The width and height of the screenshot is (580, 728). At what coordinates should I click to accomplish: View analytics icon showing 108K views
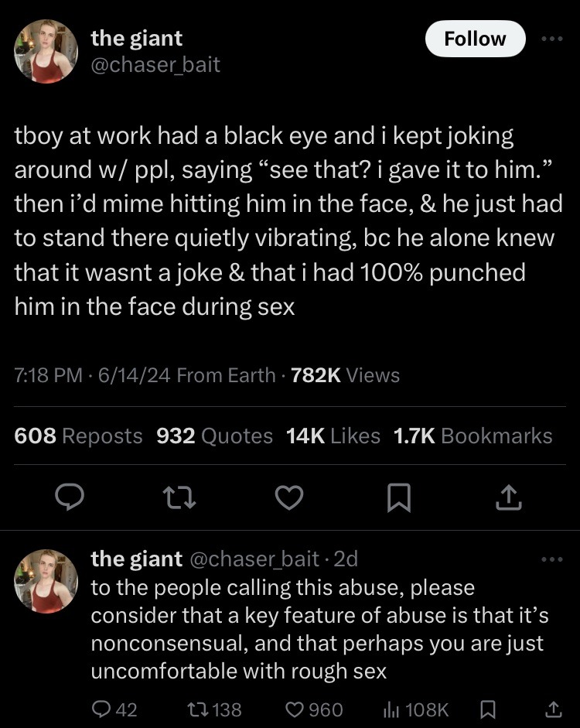click(x=415, y=709)
